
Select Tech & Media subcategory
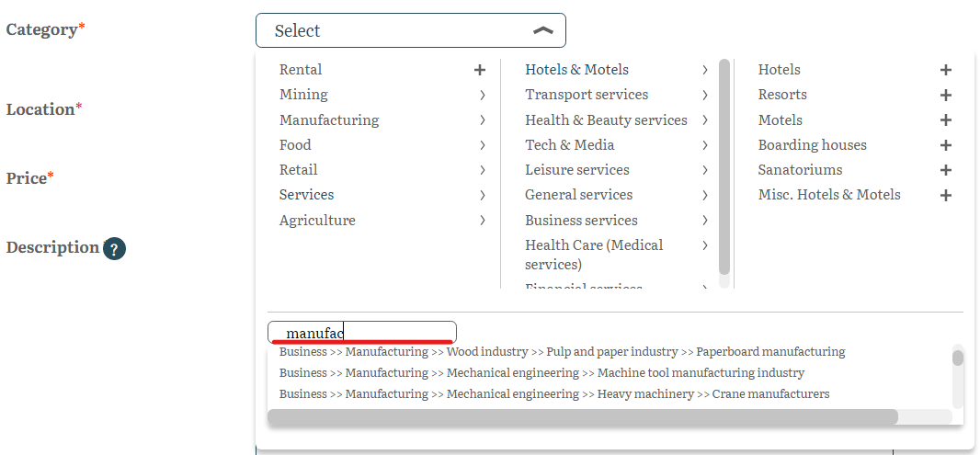pos(570,145)
